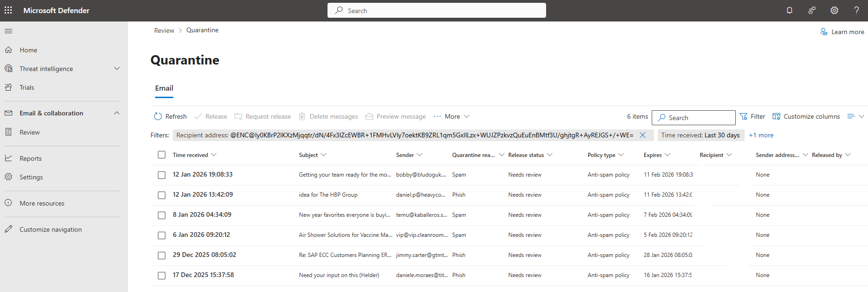
Task: Check the 12 Jan 2026 19:08:33 row
Action: pos(162,175)
